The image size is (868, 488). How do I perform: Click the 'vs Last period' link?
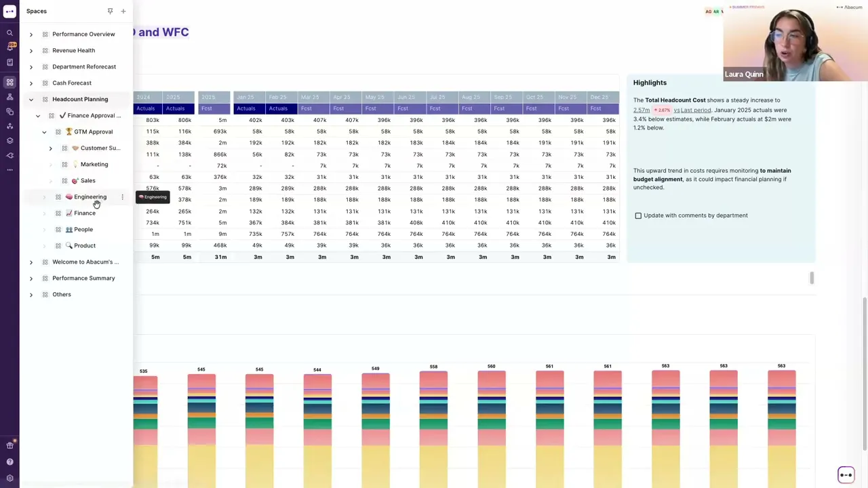coord(692,110)
